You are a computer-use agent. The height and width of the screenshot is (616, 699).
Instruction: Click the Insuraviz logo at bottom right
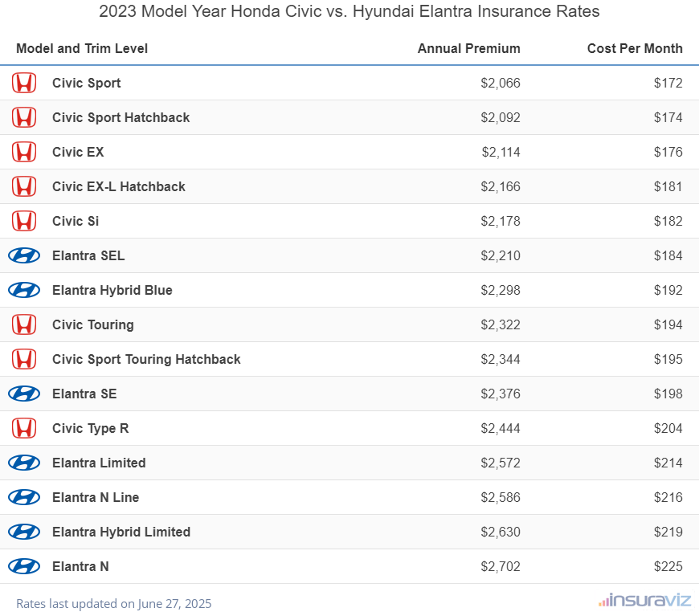pyautogui.click(x=644, y=601)
